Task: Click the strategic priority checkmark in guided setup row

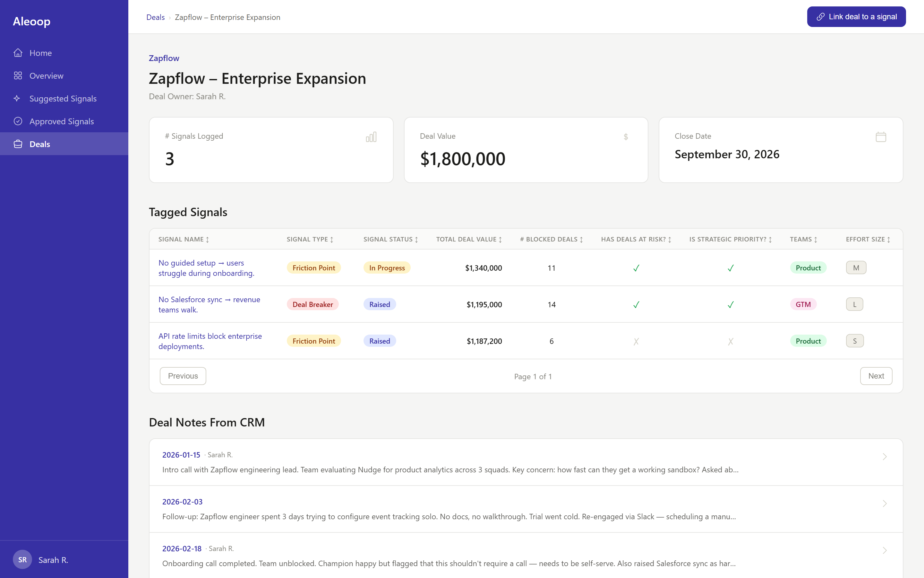Action: point(731,268)
